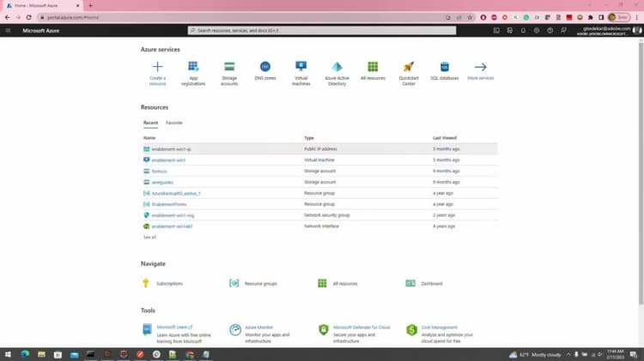Open the Virtual machine resource link
The image size is (644, 361).
(168, 160)
